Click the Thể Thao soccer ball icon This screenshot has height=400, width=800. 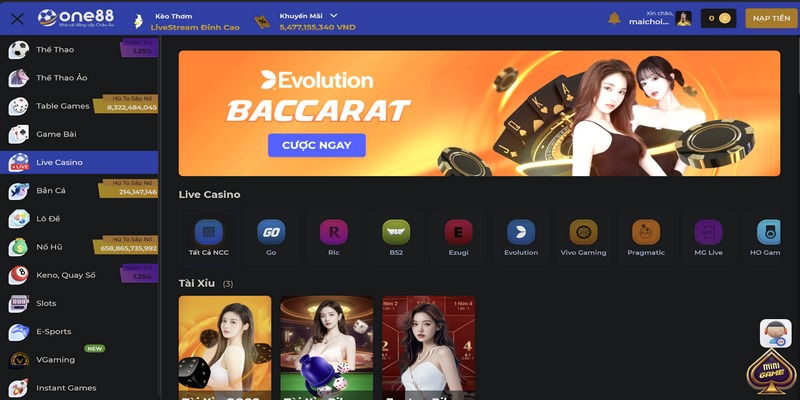tap(18, 49)
